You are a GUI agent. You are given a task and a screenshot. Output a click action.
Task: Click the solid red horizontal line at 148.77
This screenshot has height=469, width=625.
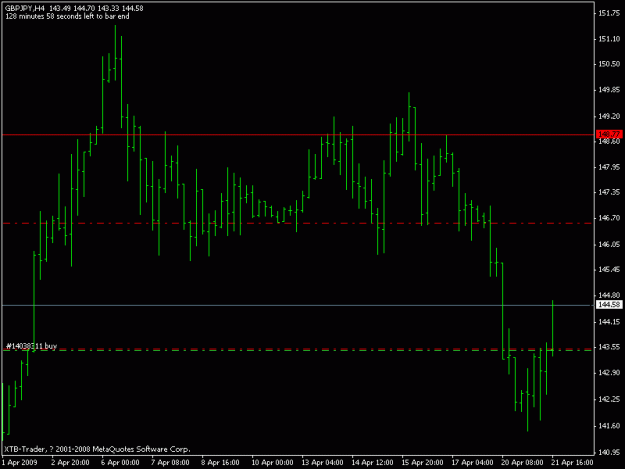[298, 135]
